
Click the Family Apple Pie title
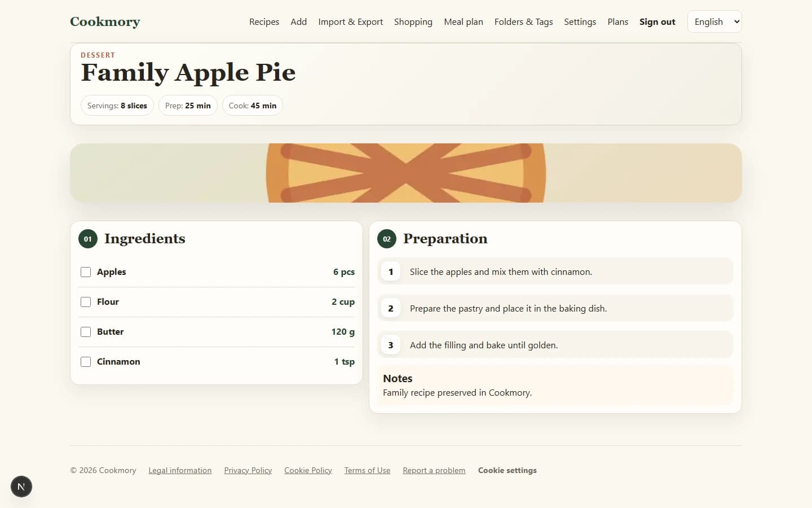click(188, 73)
